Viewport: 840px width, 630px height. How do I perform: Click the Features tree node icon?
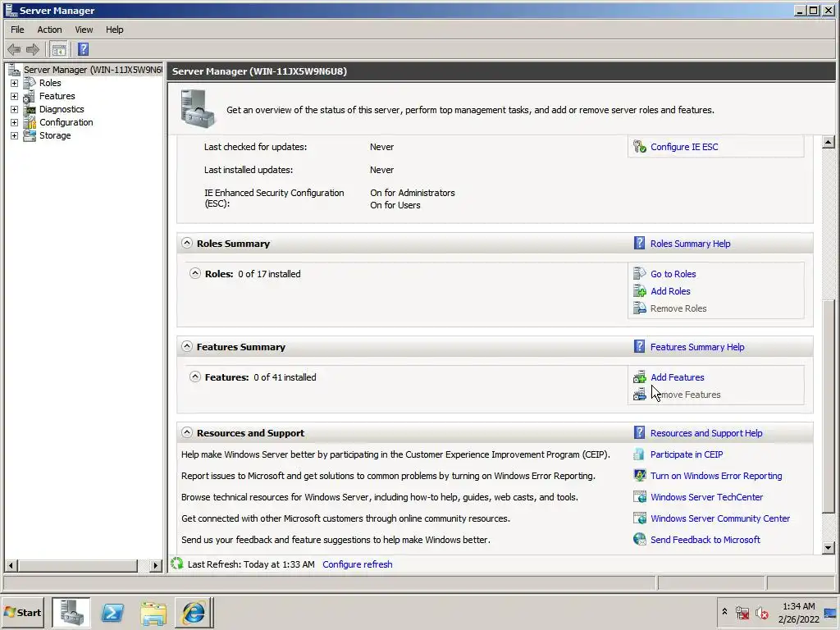coord(30,97)
